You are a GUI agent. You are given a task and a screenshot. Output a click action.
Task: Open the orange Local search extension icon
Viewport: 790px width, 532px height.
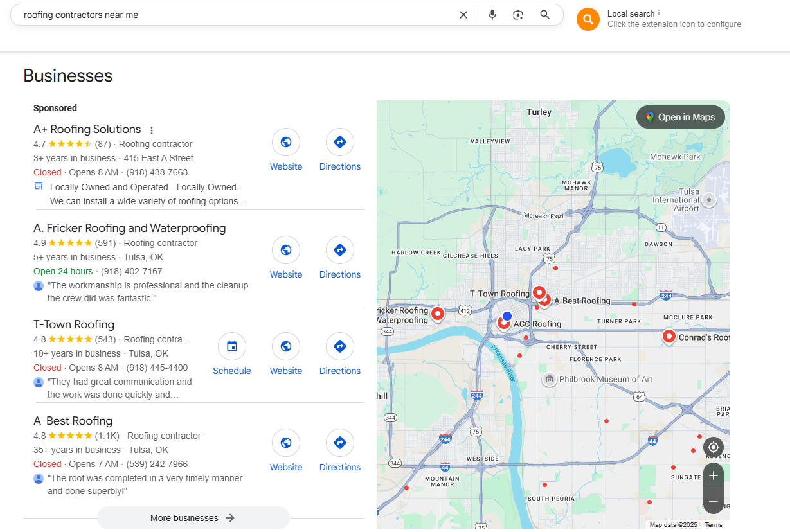[x=588, y=19]
